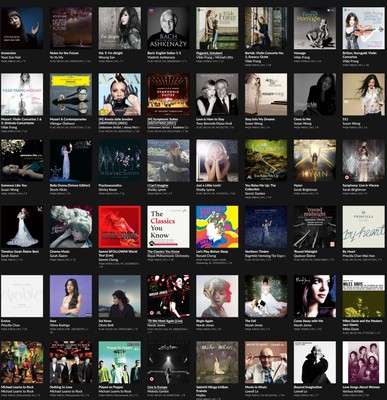Click the Mozart & Contemporaries title
387x400 pixels.
pyautogui.click(x=68, y=119)
